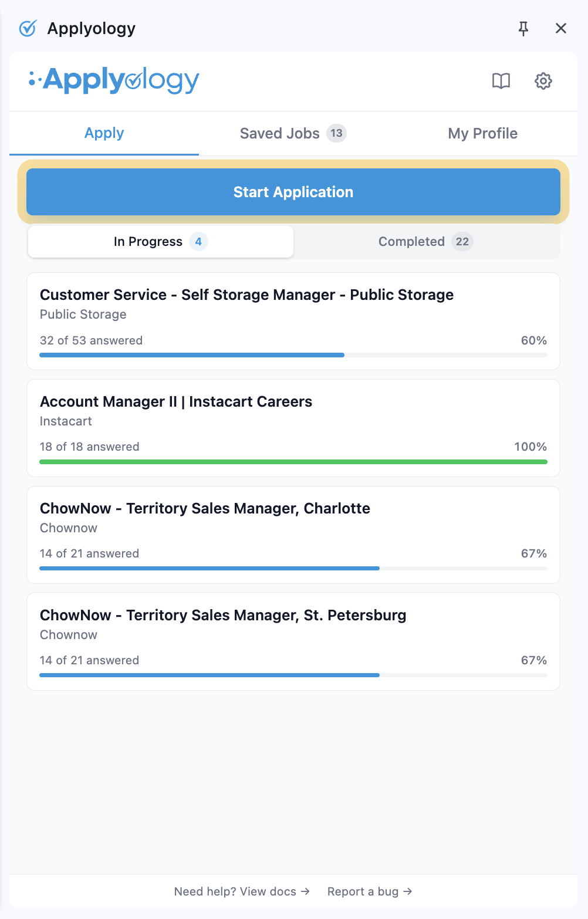Open the Saved Jobs tab
This screenshot has width=588, height=919.
[x=293, y=133]
